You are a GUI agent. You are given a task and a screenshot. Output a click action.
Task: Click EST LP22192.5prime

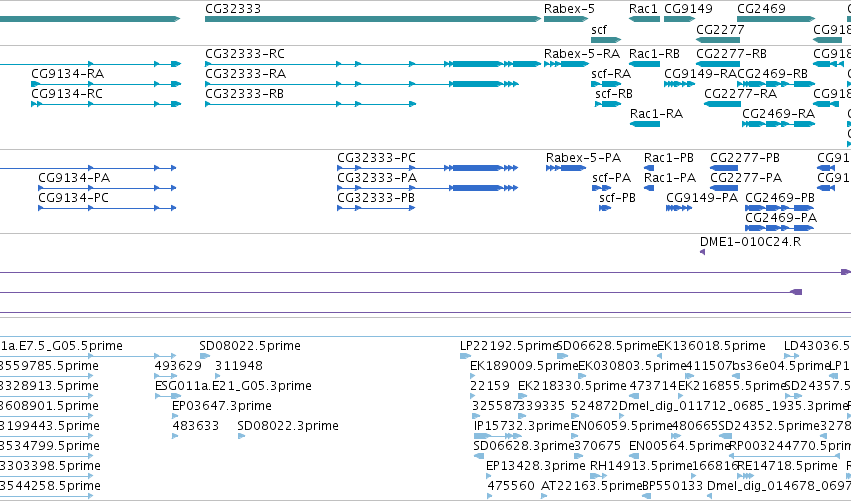point(465,356)
